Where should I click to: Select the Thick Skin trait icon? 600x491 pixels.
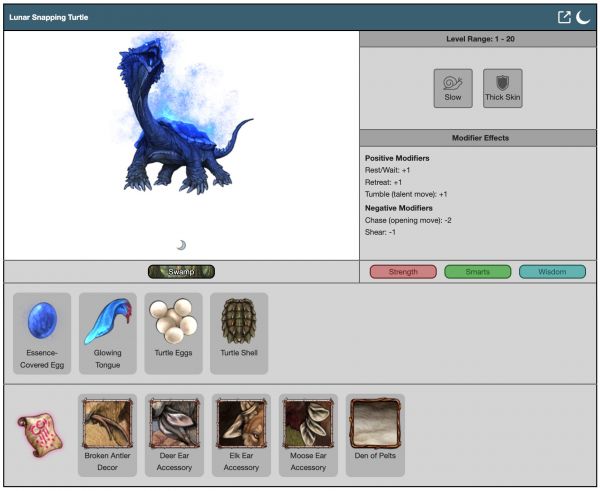pos(502,88)
